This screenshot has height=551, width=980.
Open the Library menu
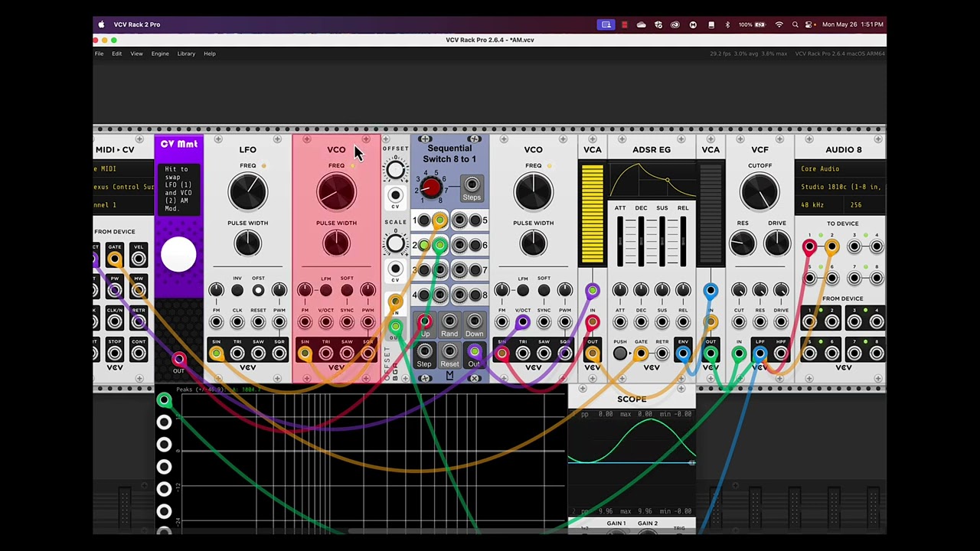coord(186,54)
